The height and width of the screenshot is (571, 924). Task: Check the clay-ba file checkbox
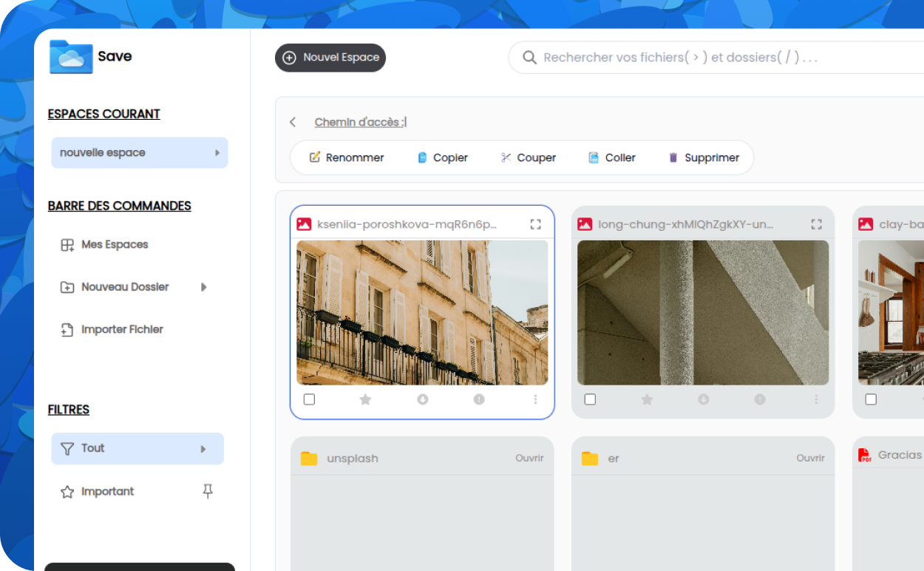click(871, 399)
